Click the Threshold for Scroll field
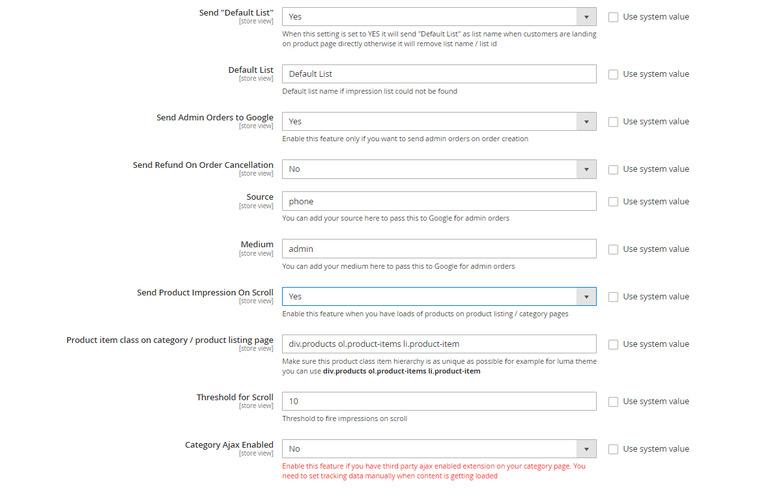Screen dimensions: 768x492 [439, 401]
